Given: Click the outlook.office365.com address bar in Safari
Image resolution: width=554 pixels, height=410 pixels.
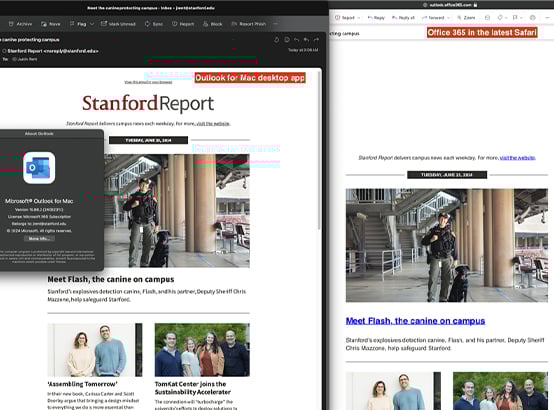Looking at the screenshot, I should pos(450,5).
